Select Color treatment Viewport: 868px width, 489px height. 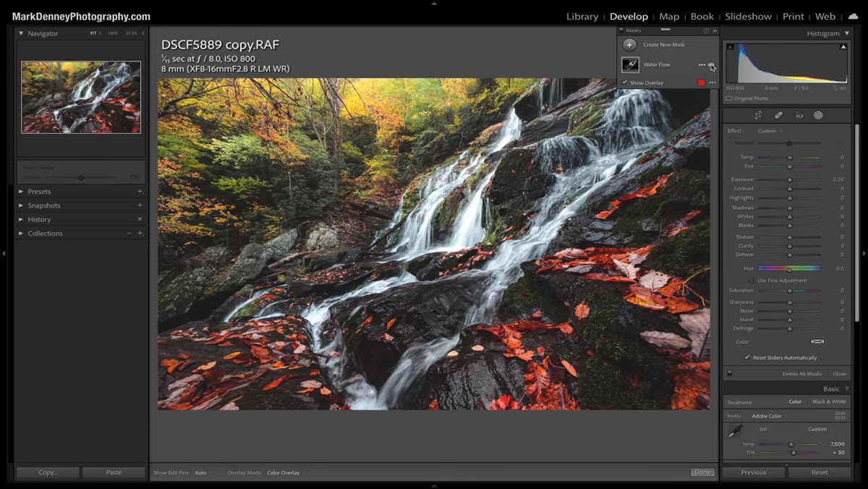point(795,402)
